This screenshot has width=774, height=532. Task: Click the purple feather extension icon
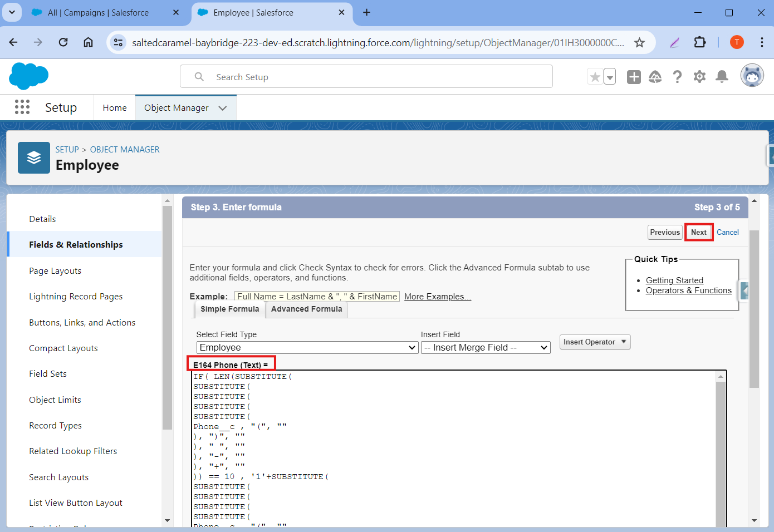click(674, 42)
